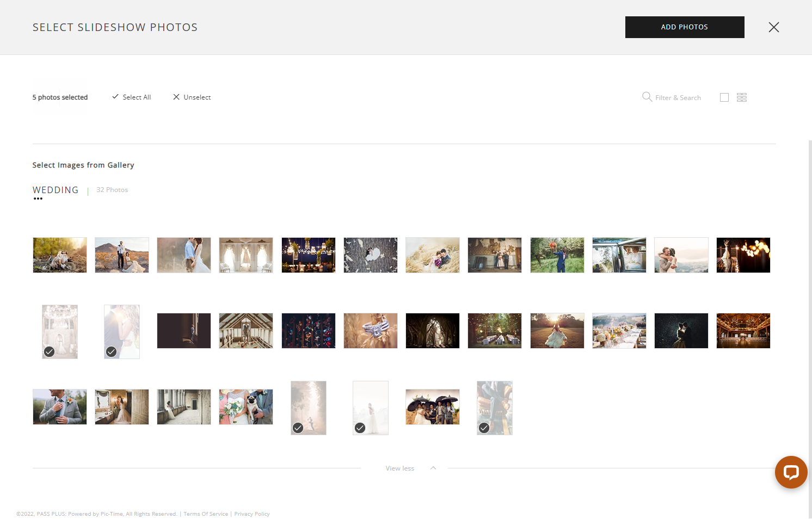The image size is (812, 519).
Task: Choose Select All photos
Action: [x=131, y=97]
